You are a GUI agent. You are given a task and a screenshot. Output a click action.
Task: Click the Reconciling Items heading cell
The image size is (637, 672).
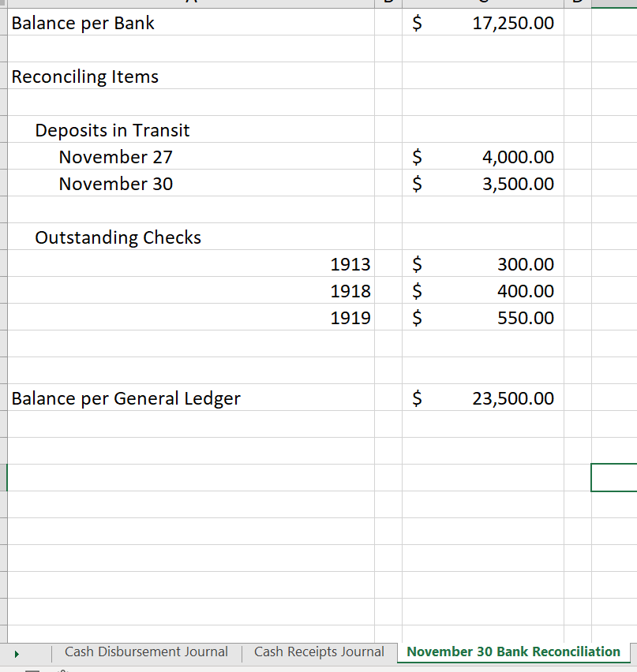(x=191, y=76)
